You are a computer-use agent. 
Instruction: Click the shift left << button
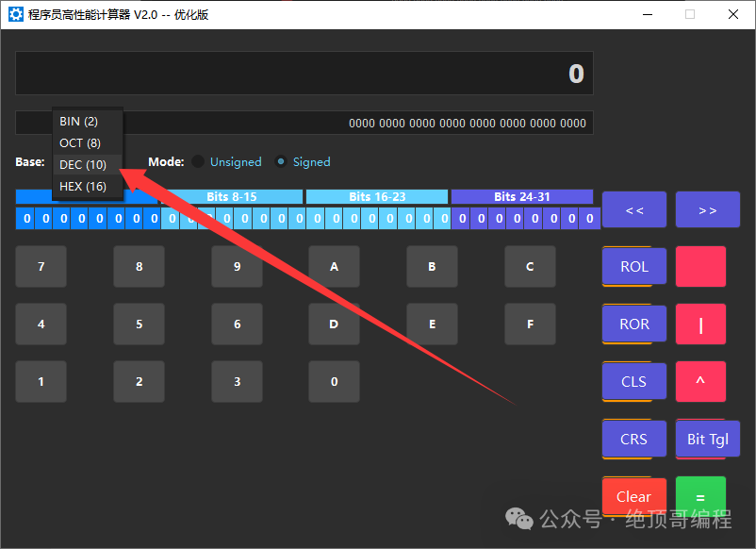(634, 209)
